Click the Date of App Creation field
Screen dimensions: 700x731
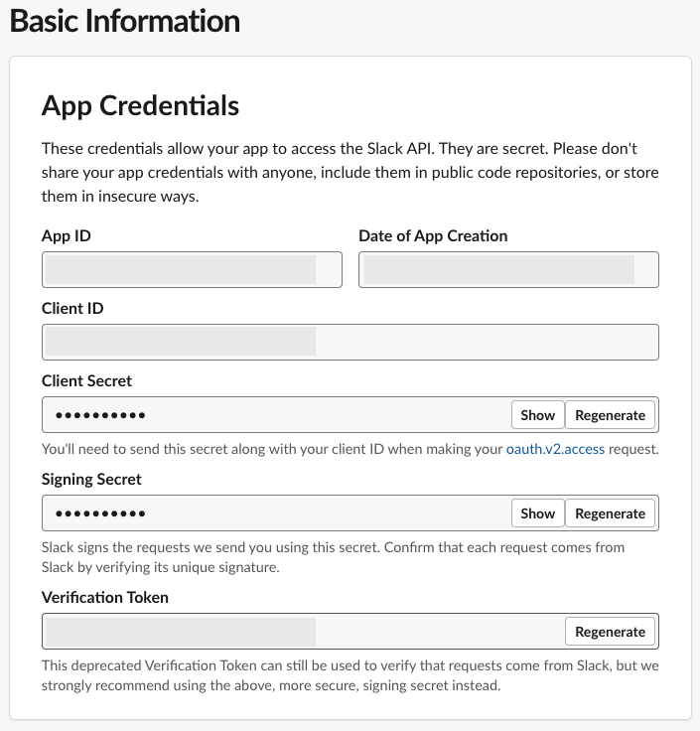click(508, 269)
